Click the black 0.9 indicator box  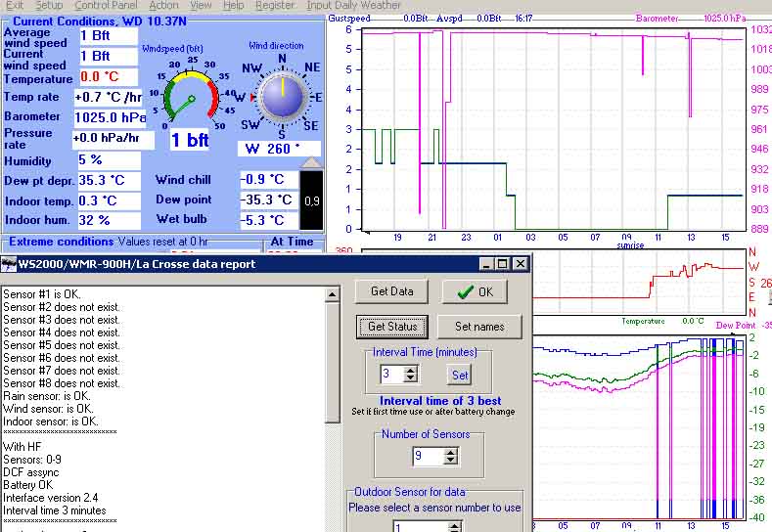(310, 199)
